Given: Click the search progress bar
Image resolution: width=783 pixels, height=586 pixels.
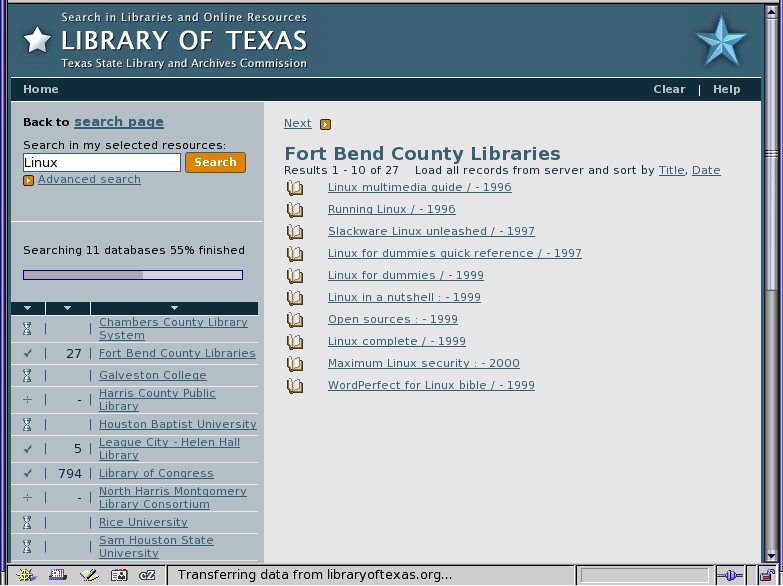Looking at the screenshot, I should click(x=133, y=275).
